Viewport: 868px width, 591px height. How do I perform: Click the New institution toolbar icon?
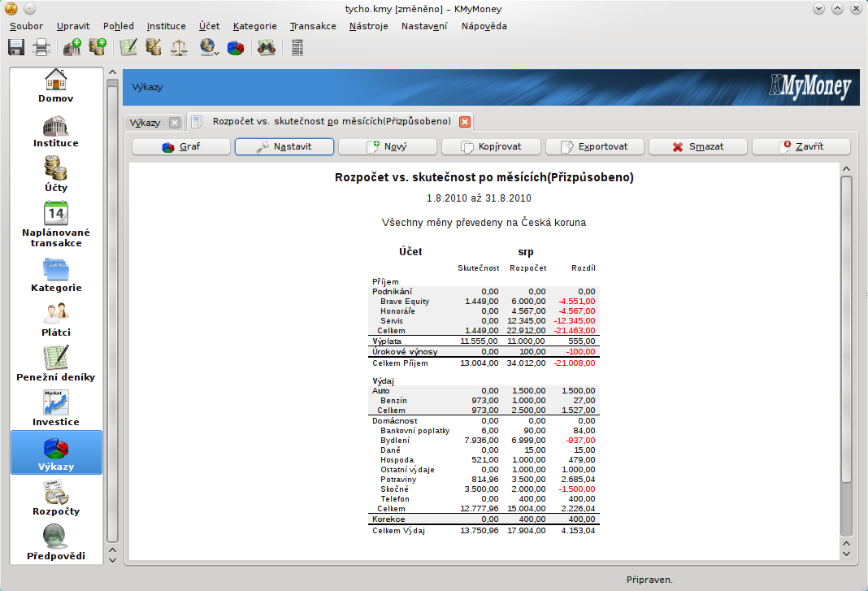(72, 48)
